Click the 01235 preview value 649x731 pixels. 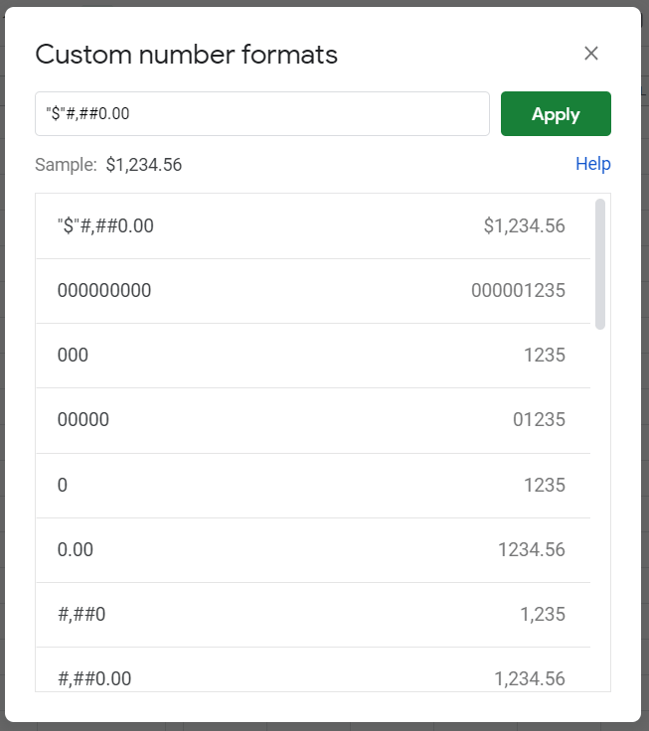(539, 420)
